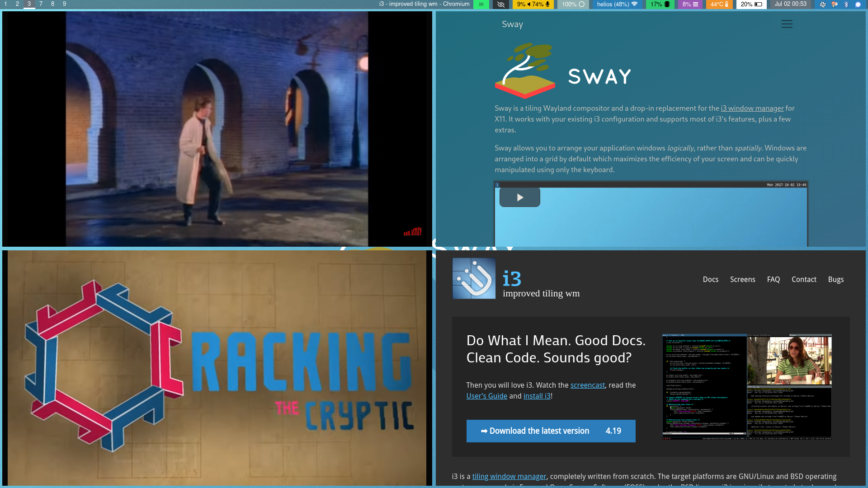The width and height of the screenshot is (868, 488).
Task: Toggle the crossed-out eye idle inhibitor
Action: coord(500,4)
